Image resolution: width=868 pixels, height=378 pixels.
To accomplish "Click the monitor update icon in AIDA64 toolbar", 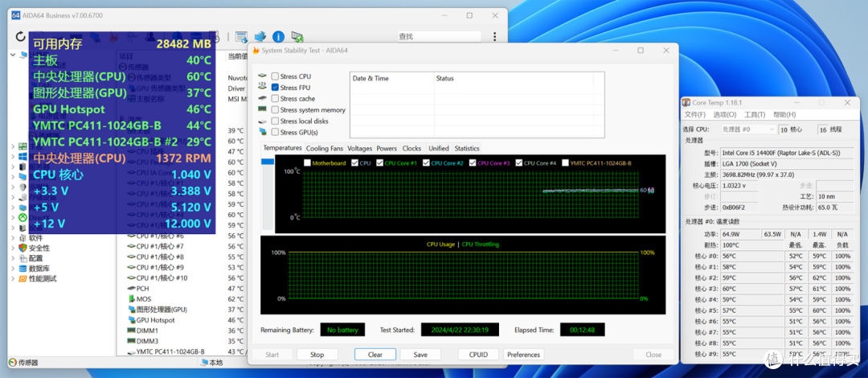I will click(297, 36).
